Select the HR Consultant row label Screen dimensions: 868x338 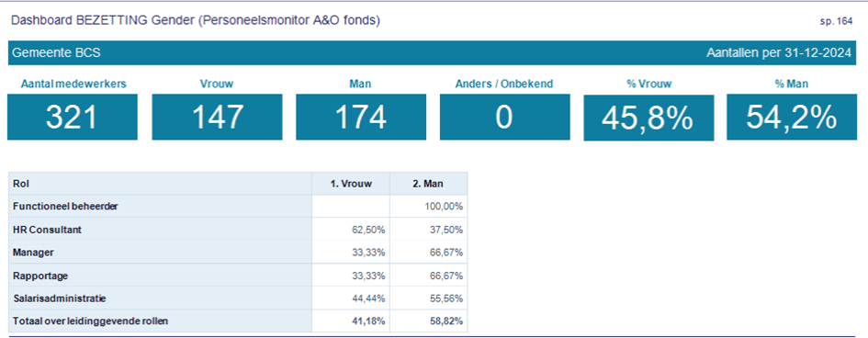[x=47, y=230]
